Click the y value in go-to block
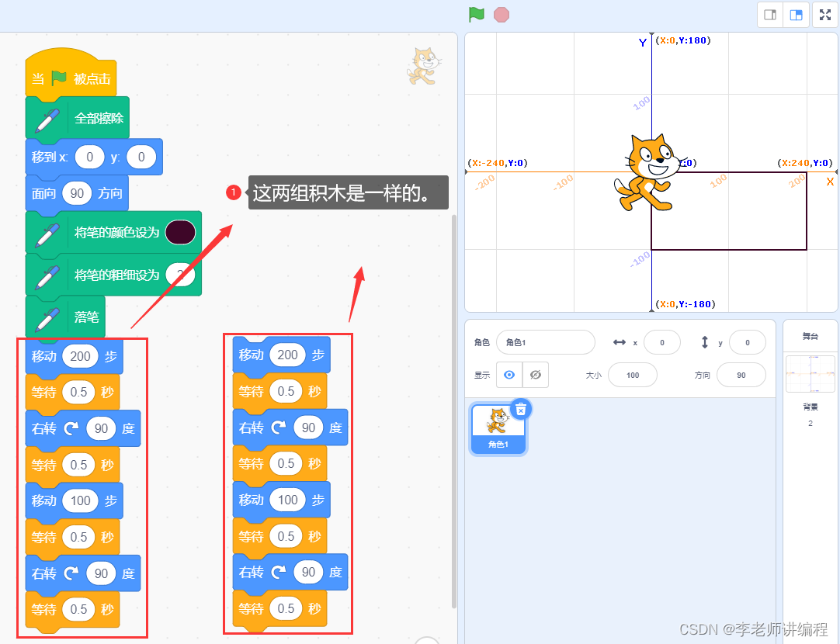 [141, 157]
